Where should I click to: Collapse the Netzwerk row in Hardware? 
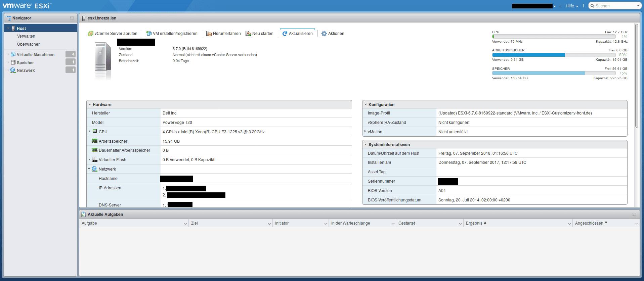pyautogui.click(x=89, y=169)
